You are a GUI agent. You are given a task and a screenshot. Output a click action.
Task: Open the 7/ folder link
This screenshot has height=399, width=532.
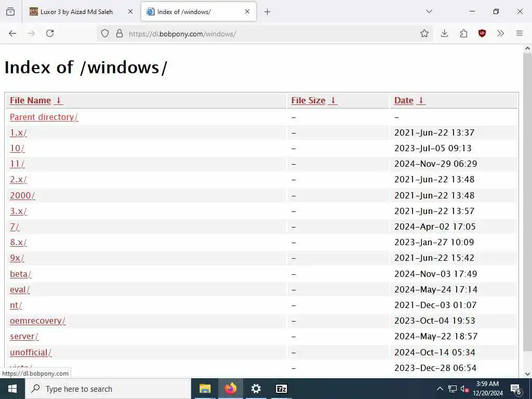click(15, 227)
